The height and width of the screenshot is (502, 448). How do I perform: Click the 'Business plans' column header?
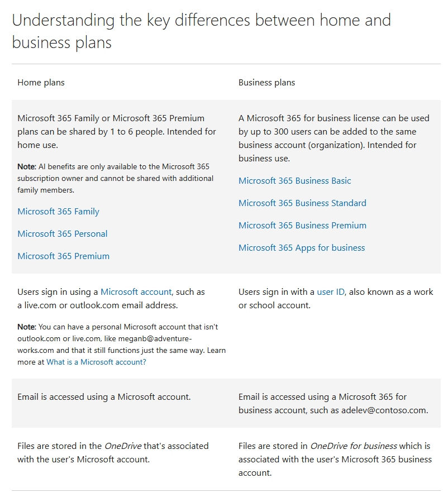pos(266,83)
